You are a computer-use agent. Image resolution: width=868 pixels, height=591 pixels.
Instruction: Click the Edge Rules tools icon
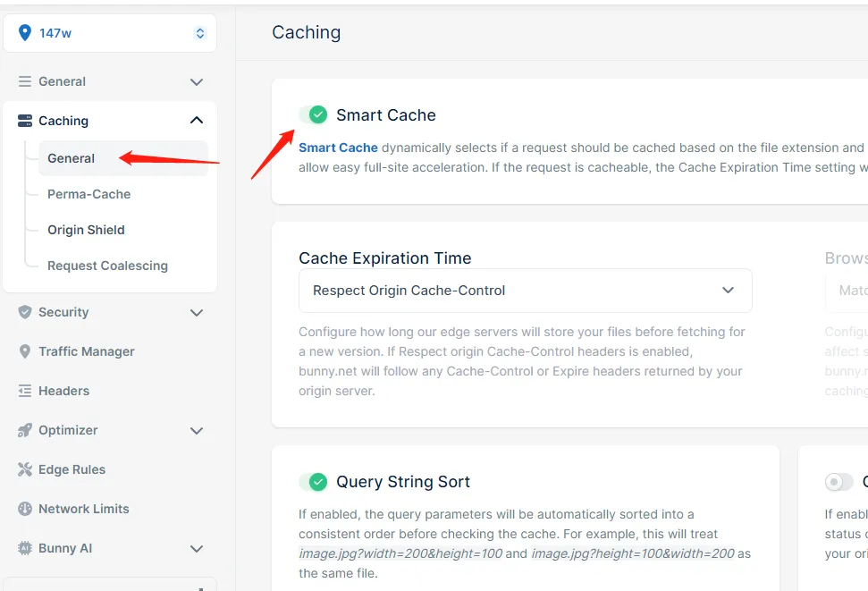(x=25, y=469)
